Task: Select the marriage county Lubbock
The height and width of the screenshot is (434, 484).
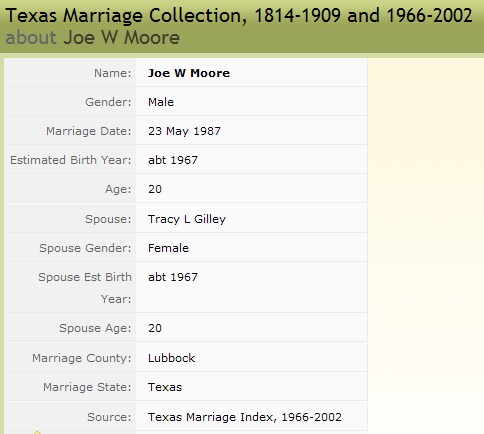Action: point(171,358)
